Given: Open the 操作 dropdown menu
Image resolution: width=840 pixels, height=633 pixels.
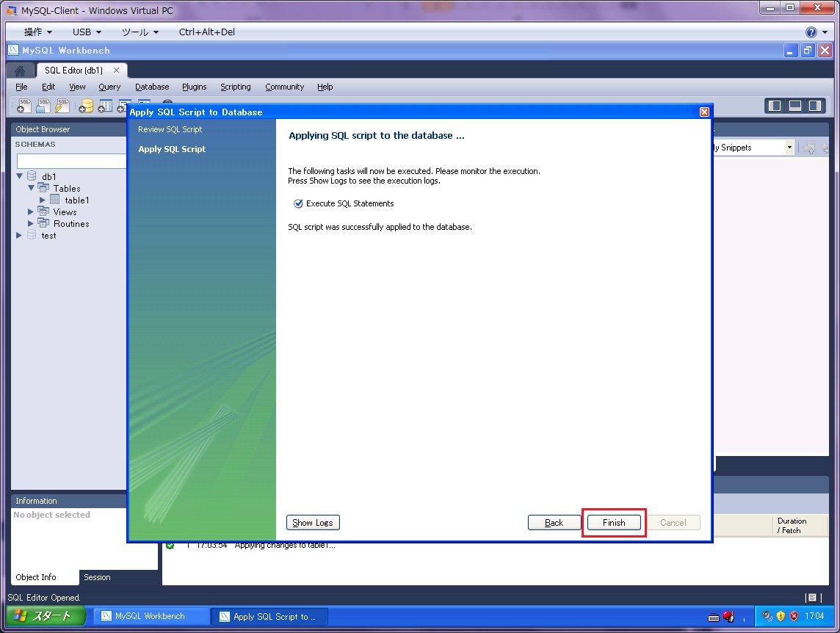Looking at the screenshot, I should click(x=37, y=32).
